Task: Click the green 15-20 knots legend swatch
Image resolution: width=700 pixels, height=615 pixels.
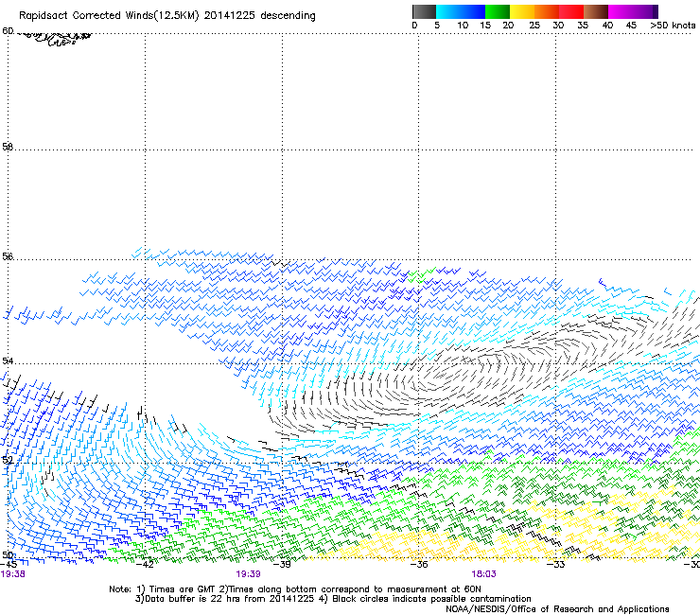Action: 498,11
